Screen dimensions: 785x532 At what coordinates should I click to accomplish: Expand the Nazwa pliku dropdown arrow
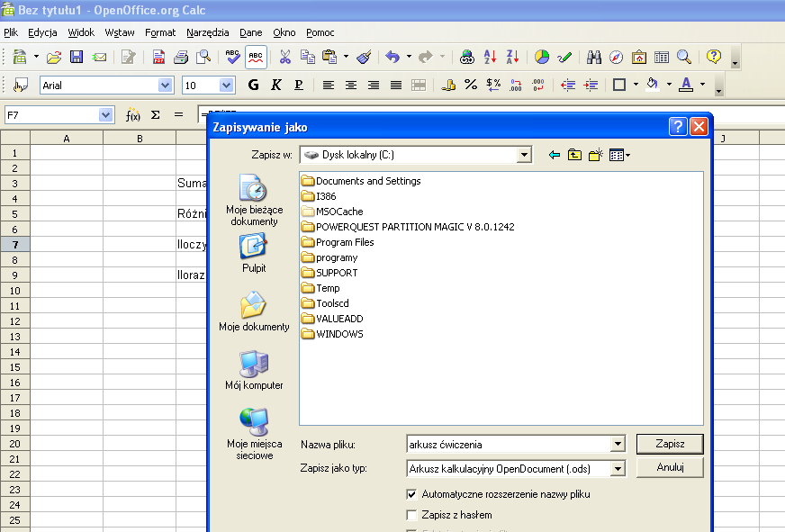tap(618, 444)
